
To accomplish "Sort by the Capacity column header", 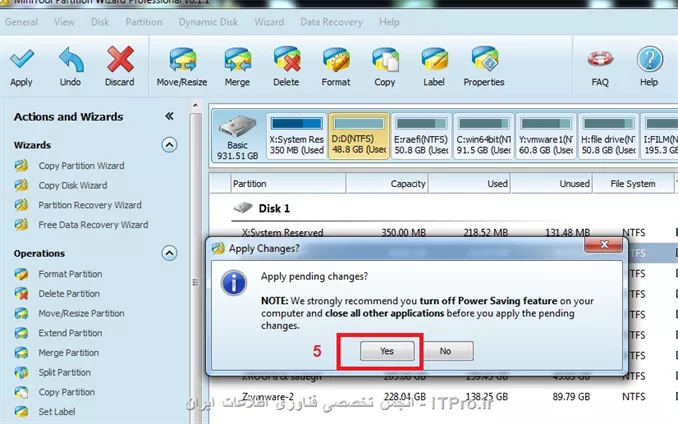I will (x=387, y=184).
